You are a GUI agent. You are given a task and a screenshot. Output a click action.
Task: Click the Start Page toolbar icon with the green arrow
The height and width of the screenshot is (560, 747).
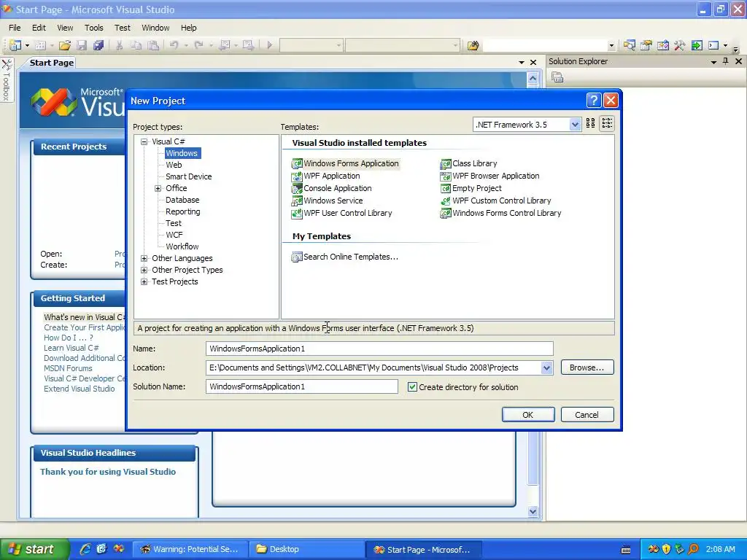coord(697,45)
